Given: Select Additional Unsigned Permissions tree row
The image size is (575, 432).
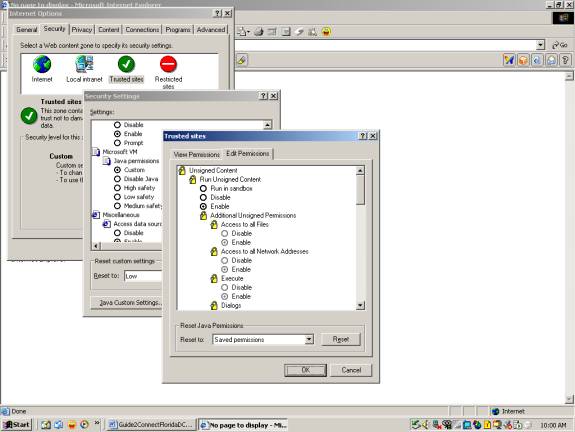Looking at the screenshot, I should pos(253,216).
